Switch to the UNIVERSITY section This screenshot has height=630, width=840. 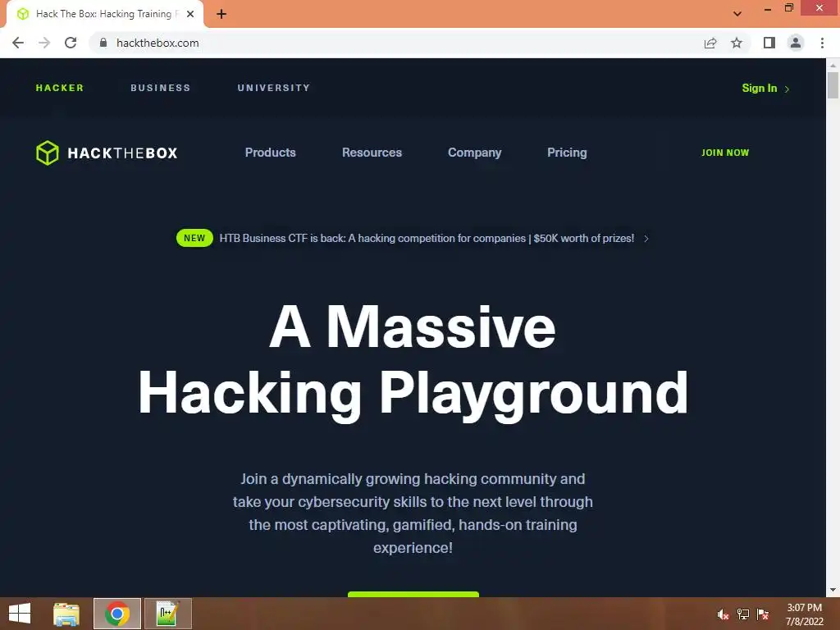[274, 88]
